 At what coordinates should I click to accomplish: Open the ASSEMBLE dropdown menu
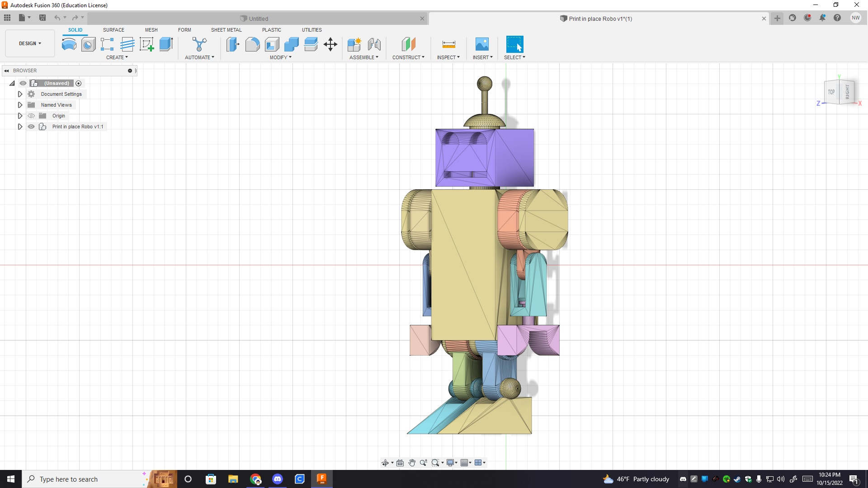point(364,57)
